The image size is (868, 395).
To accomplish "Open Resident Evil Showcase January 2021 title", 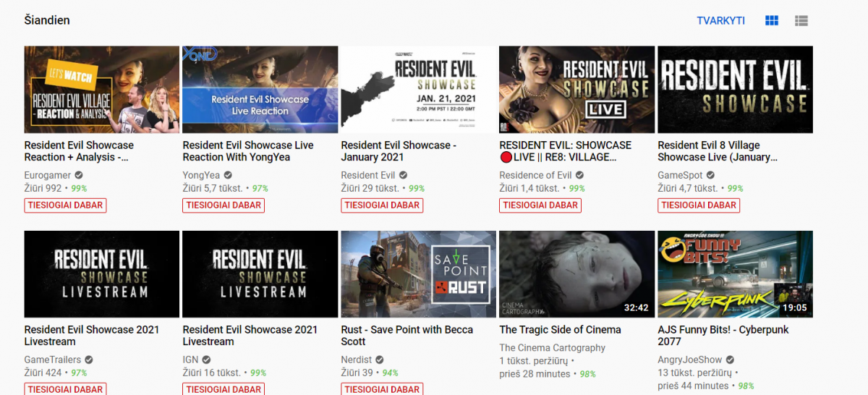I will point(399,151).
